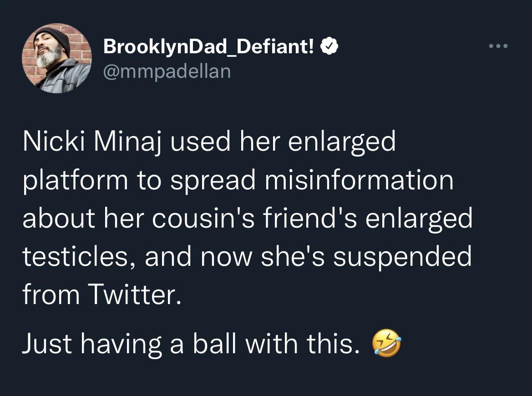
Task: Open the @mmpadellan handle link
Action: pos(167,71)
